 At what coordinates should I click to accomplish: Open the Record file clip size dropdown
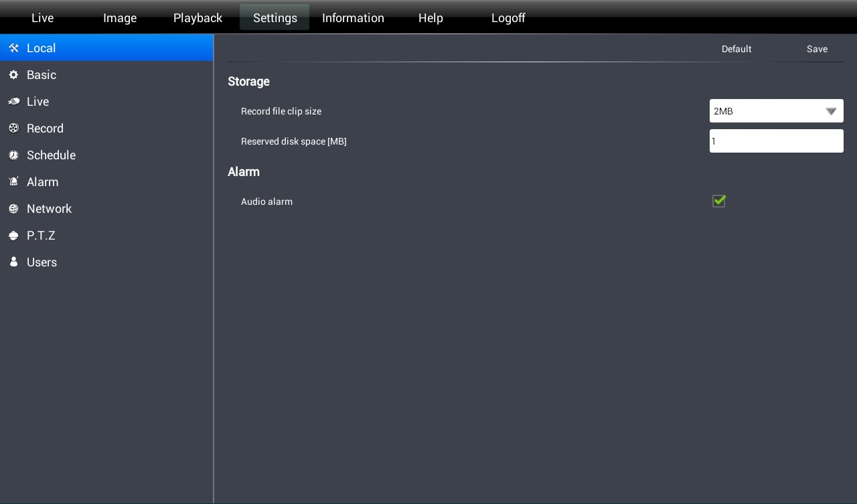(777, 111)
